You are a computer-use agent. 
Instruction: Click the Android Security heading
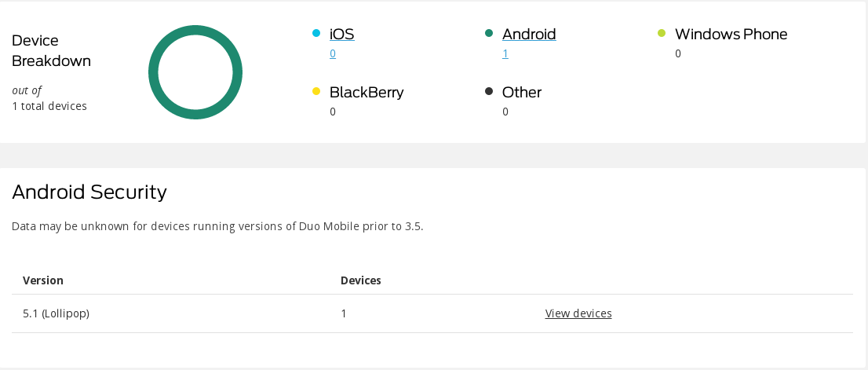(89, 192)
